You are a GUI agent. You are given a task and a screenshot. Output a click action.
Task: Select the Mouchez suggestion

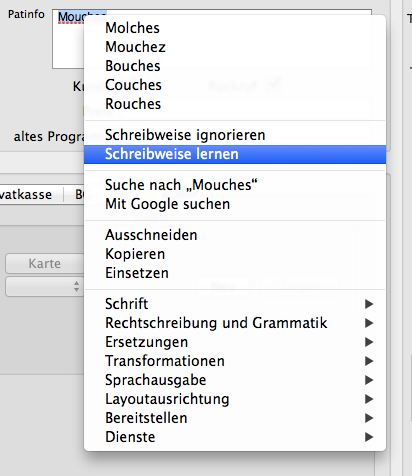[235, 47]
